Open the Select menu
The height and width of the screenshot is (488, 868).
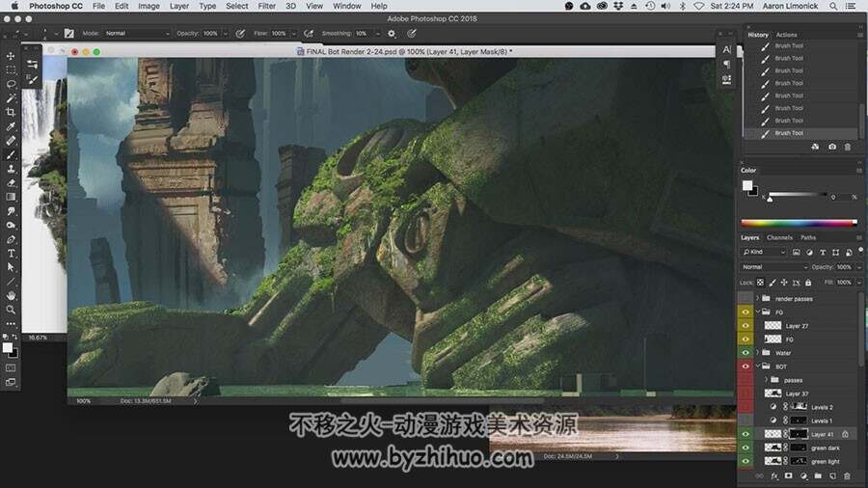point(237,6)
